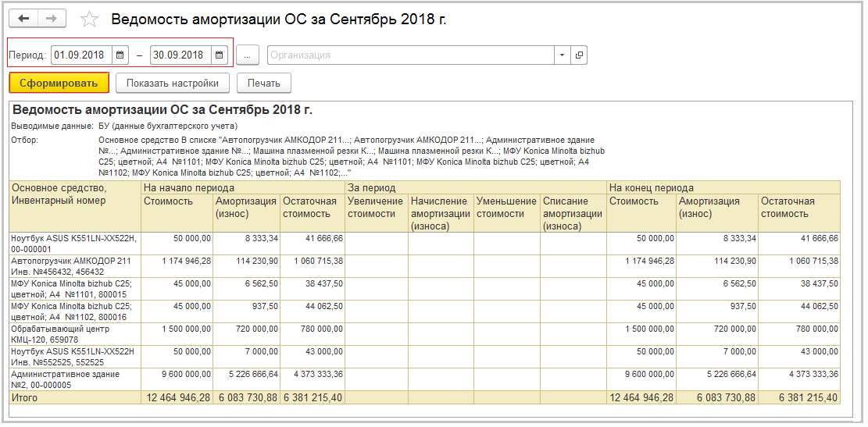This screenshot has width=868, height=427.
Task: Select row Ноутбук ASUS K551LN-XX522H, 00-000001
Action: (x=424, y=244)
